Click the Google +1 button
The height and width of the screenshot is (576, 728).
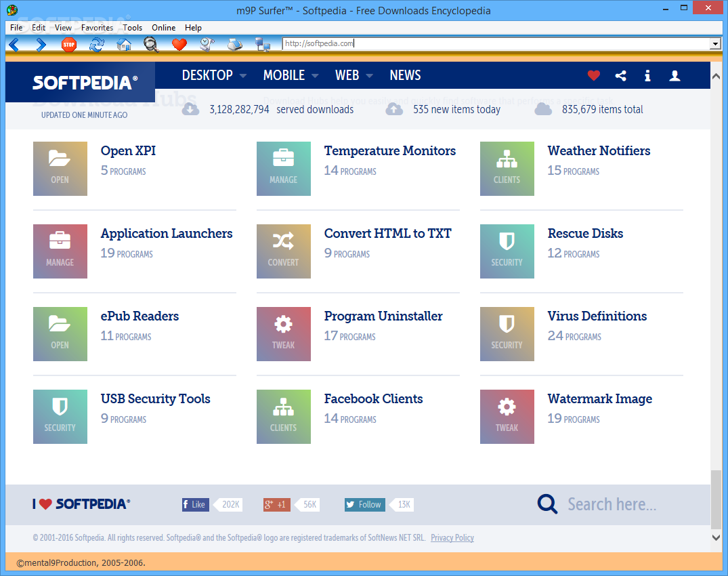click(x=277, y=504)
